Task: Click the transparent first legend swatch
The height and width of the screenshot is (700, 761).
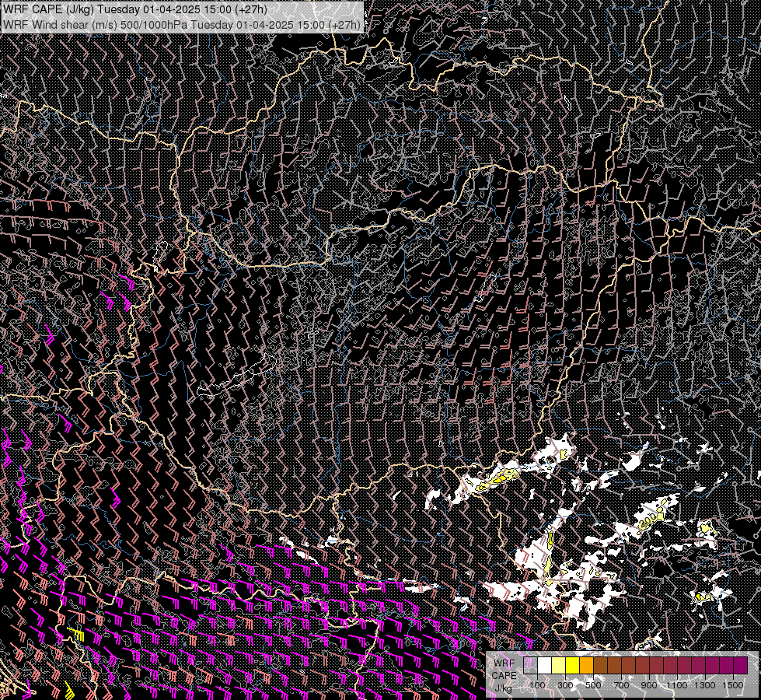Action: point(530,666)
